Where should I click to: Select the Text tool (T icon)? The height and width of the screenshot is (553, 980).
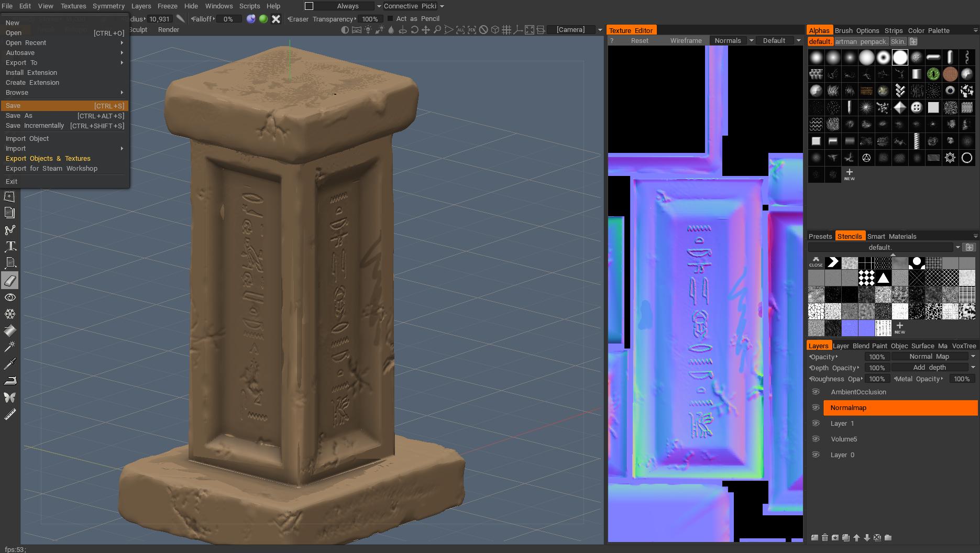pyautogui.click(x=10, y=246)
